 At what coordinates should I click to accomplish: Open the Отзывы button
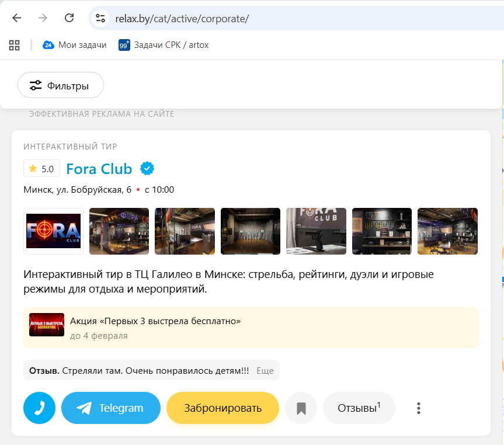[x=359, y=408]
